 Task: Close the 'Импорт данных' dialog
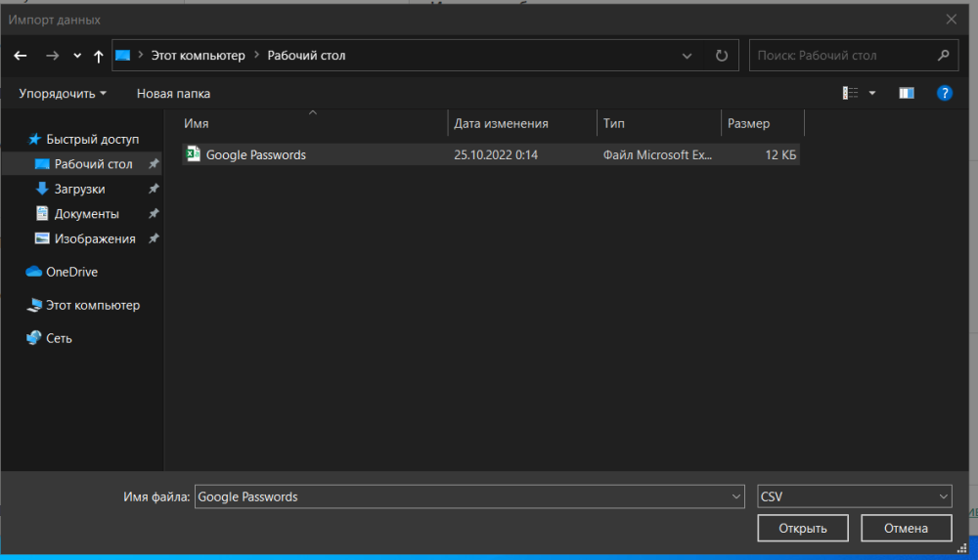click(x=952, y=20)
